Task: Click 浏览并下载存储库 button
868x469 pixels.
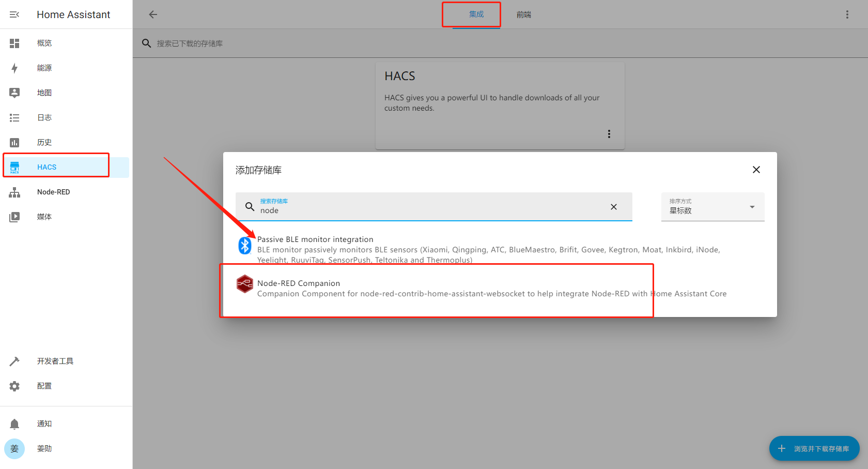Action: (x=814, y=448)
